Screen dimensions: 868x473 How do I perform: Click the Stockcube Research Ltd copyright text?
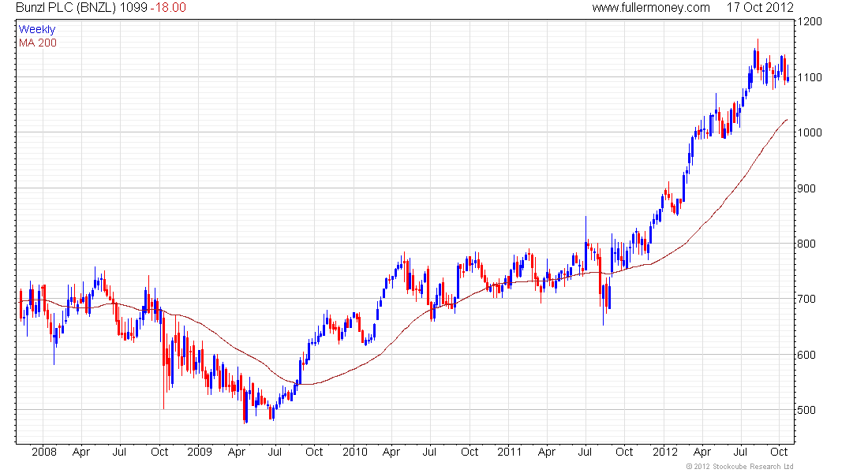click(x=740, y=467)
